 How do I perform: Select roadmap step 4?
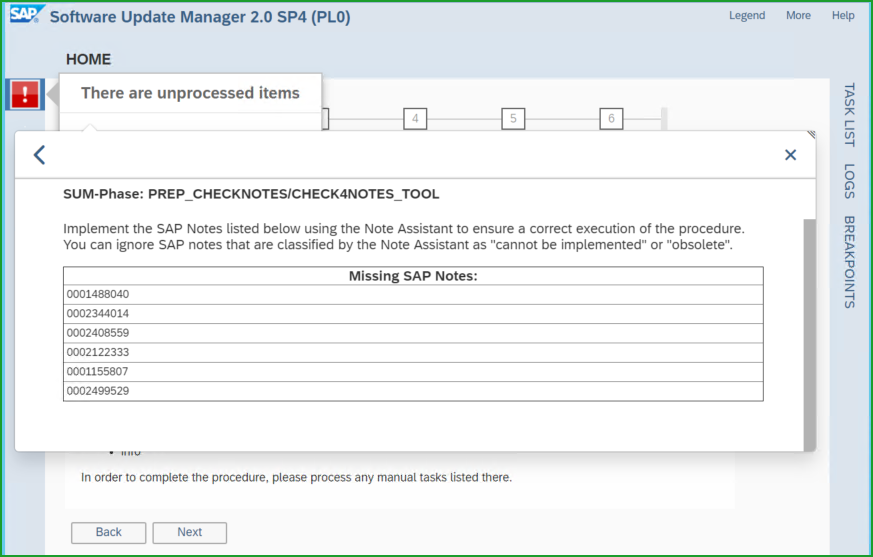point(415,119)
